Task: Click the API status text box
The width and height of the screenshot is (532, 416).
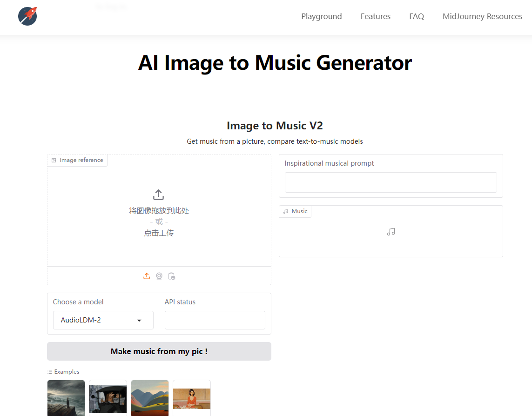Action: click(x=215, y=320)
